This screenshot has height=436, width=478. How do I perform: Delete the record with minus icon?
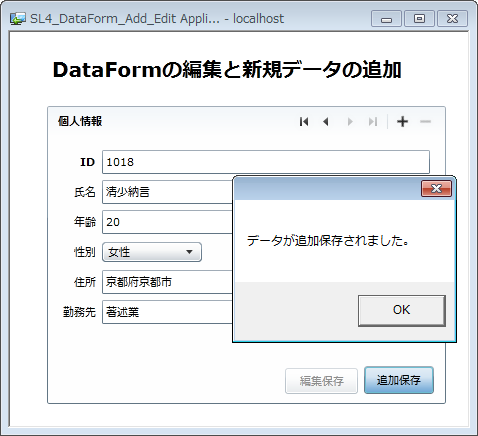point(425,122)
